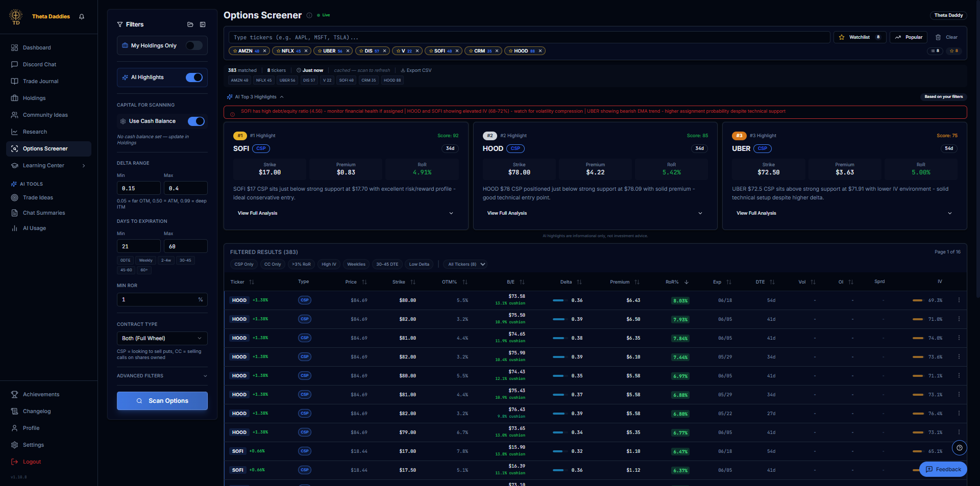The width and height of the screenshot is (980, 486).
Task: Remove the AMZN ticker chip
Action: click(265, 51)
